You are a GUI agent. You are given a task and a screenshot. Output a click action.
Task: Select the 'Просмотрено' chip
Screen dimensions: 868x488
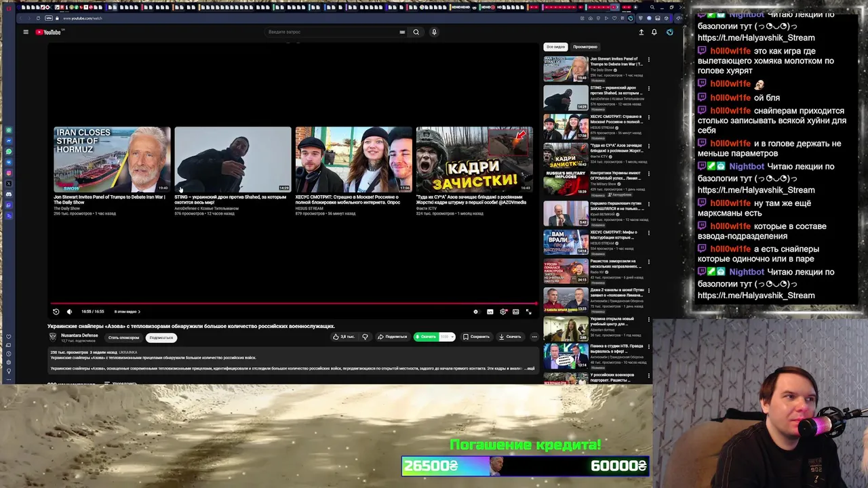[585, 47]
